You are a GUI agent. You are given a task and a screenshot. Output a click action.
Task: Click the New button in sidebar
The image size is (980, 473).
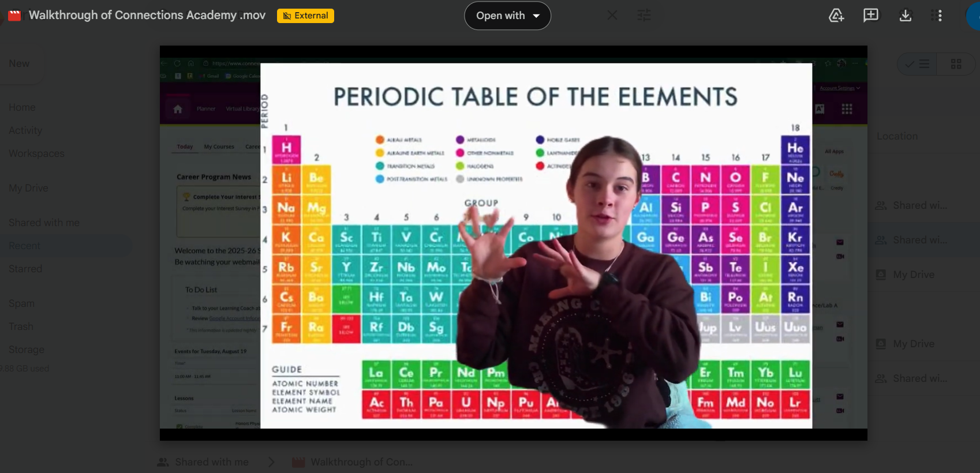click(20, 63)
